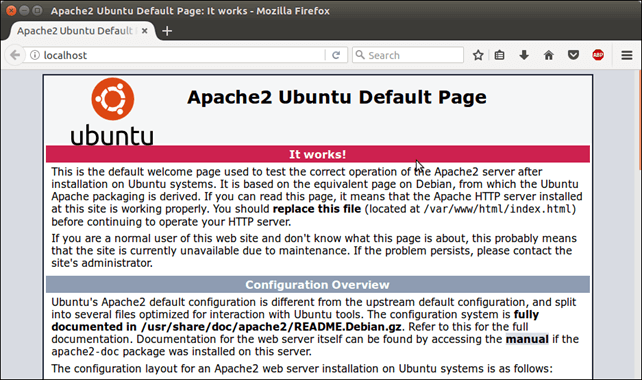The height and width of the screenshot is (380, 642).
Task: Close the Apache2 Ubuntu Default tab
Action: 145,31
